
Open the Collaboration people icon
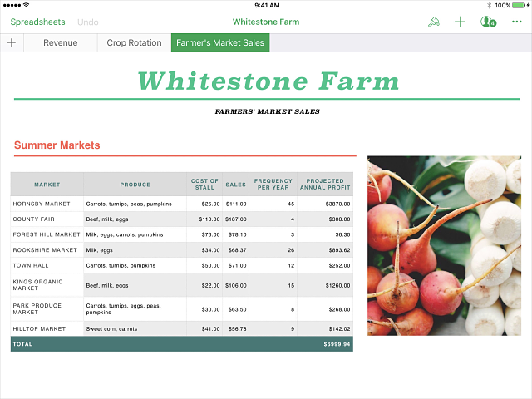[x=488, y=22]
